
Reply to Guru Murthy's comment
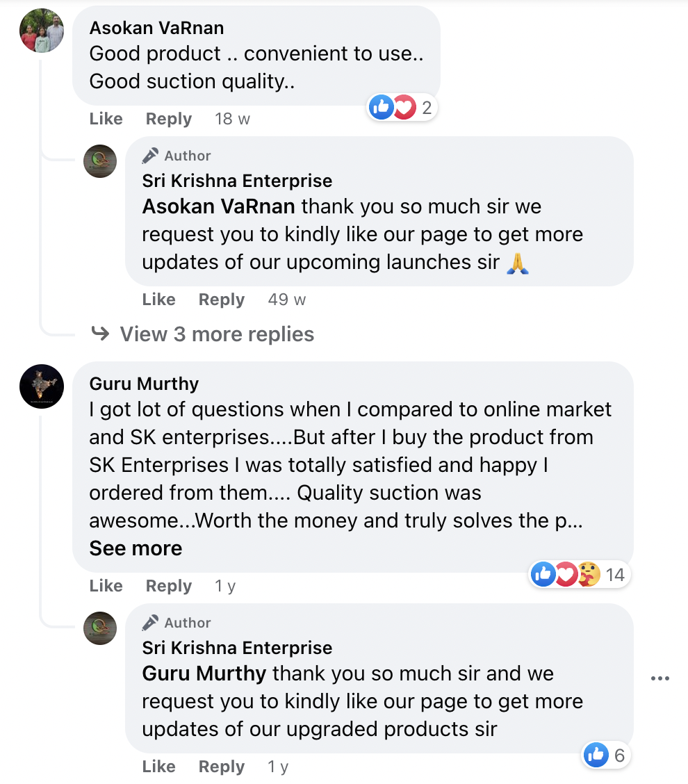[x=168, y=586]
